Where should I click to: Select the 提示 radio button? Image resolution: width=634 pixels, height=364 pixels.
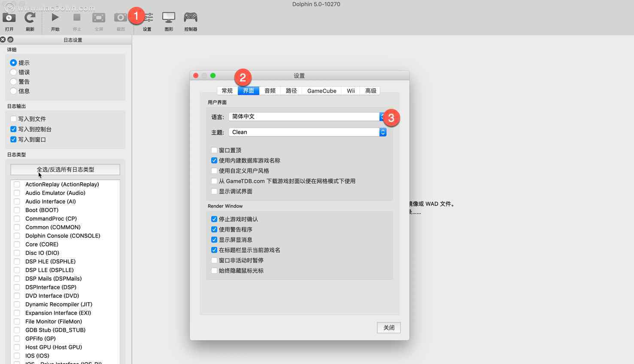[13, 63]
